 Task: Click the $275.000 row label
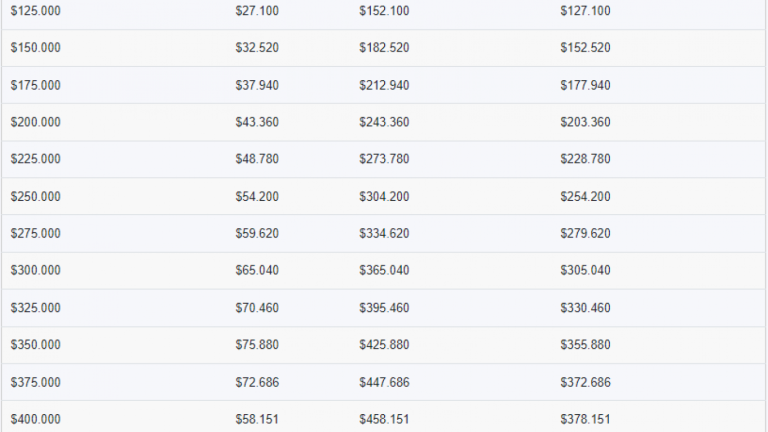click(x=35, y=233)
